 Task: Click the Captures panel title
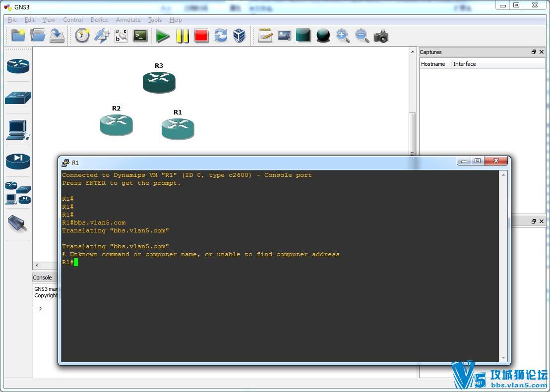pyautogui.click(x=431, y=52)
